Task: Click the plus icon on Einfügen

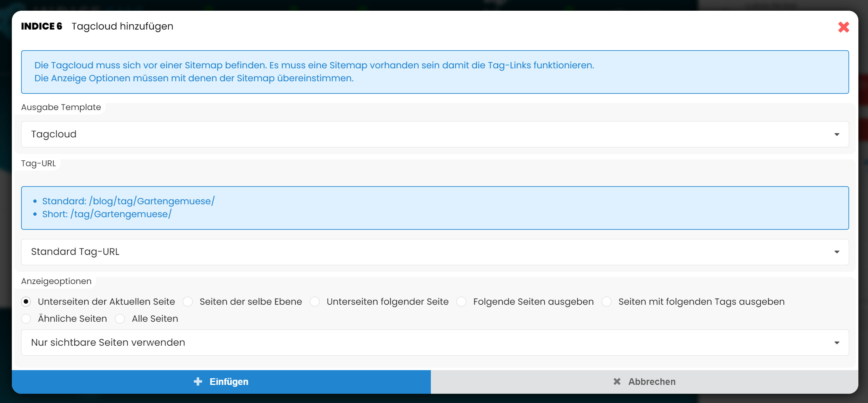Action: point(198,382)
